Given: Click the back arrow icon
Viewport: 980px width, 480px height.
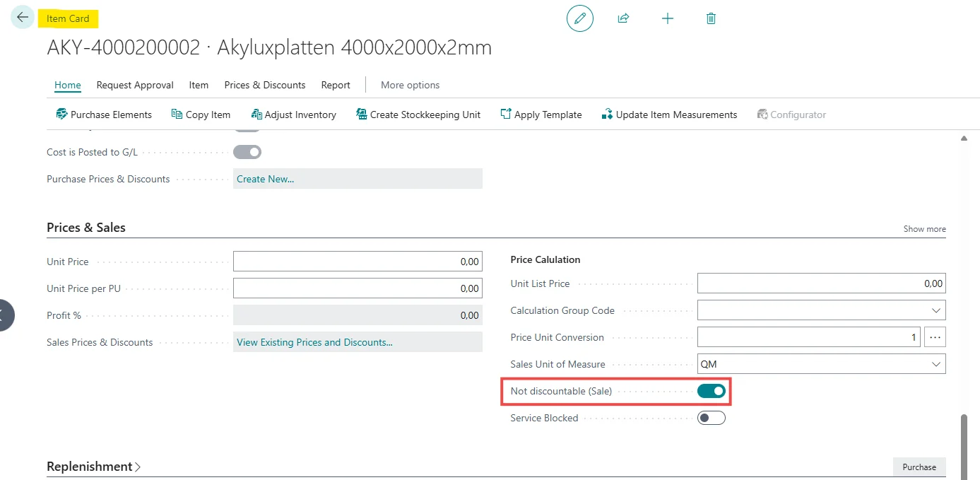Looking at the screenshot, I should pos(23,18).
